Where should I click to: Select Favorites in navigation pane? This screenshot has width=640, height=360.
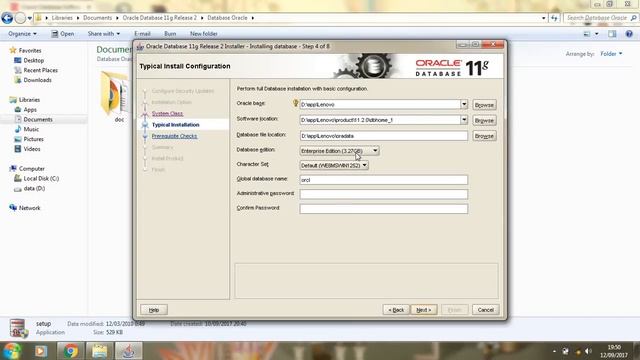30,51
